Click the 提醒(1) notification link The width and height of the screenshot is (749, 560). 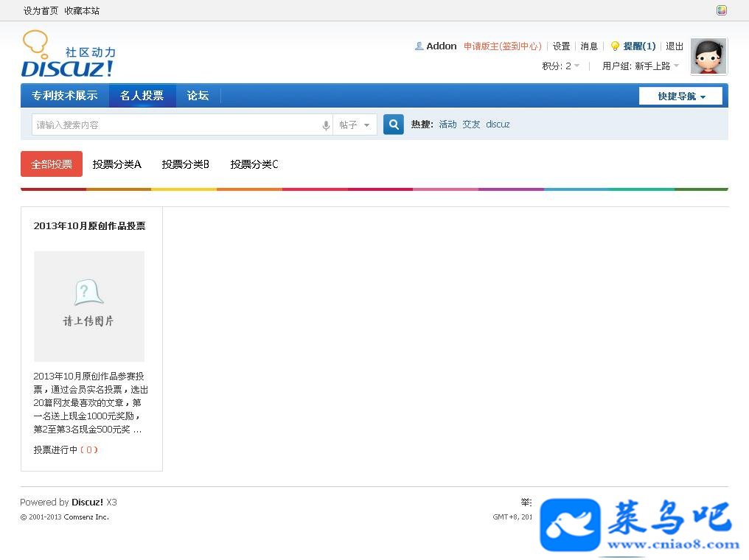click(x=639, y=46)
